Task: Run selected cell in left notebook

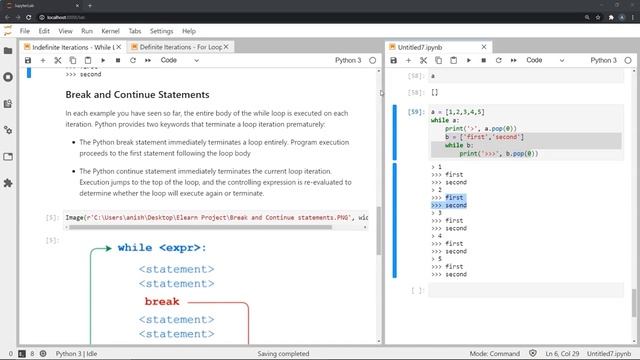Action: click(x=103, y=60)
